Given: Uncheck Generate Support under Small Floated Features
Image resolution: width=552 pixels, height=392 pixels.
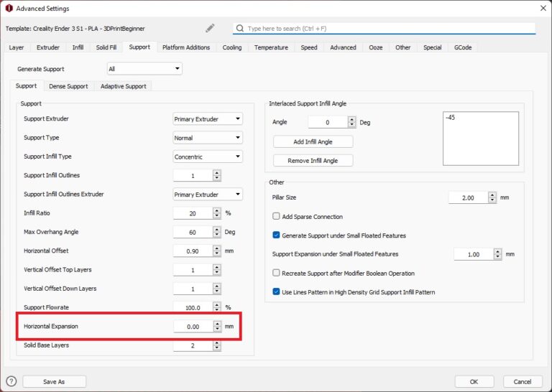Looking at the screenshot, I should click(277, 235).
